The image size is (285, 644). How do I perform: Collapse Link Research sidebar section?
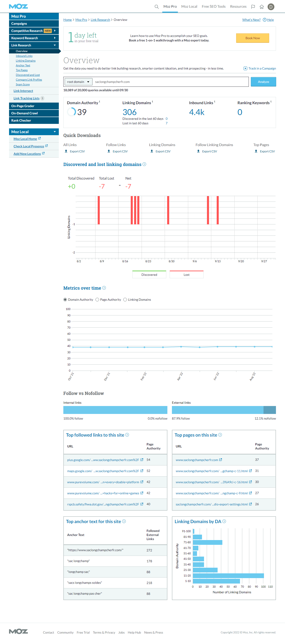[x=55, y=45]
